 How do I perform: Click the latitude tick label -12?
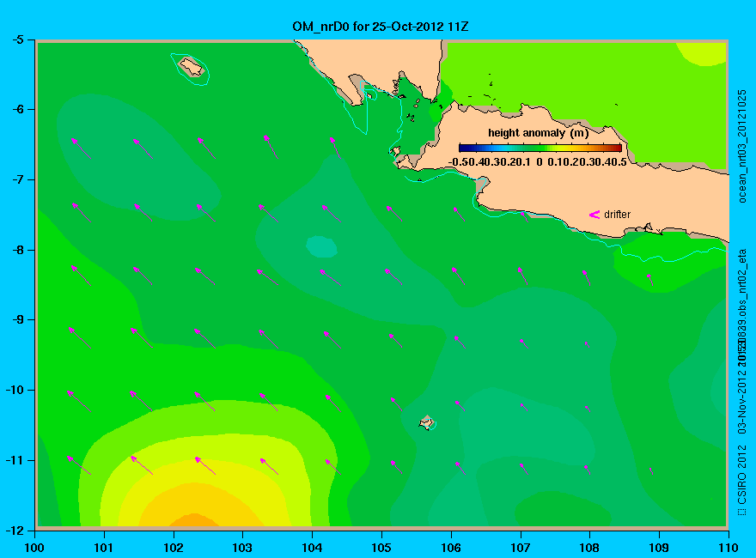pyautogui.click(x=15, y=531)
